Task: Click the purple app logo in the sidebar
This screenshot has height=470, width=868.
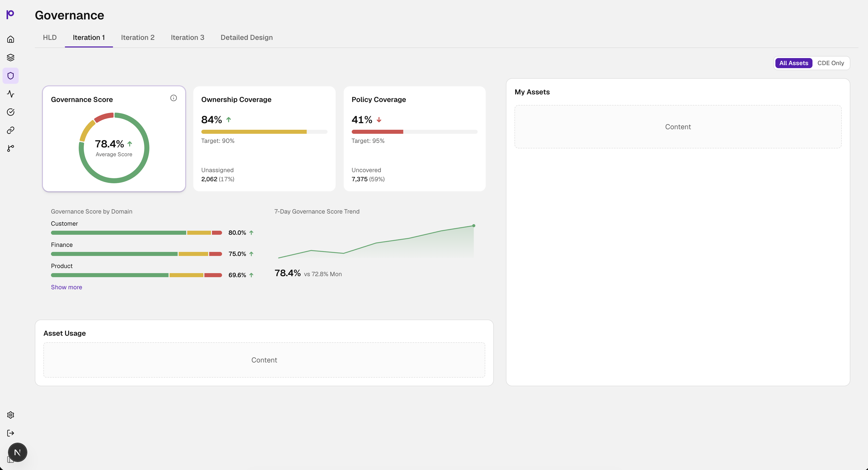Action: 10,14
